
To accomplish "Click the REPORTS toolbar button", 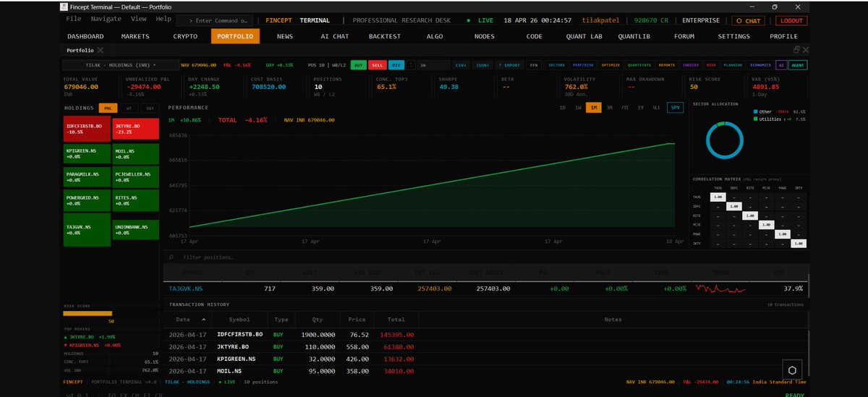I will point(667,65).
